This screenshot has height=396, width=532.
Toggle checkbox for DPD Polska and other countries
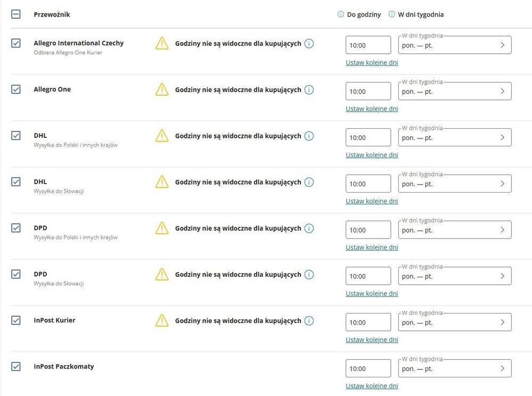coord(16,228)
